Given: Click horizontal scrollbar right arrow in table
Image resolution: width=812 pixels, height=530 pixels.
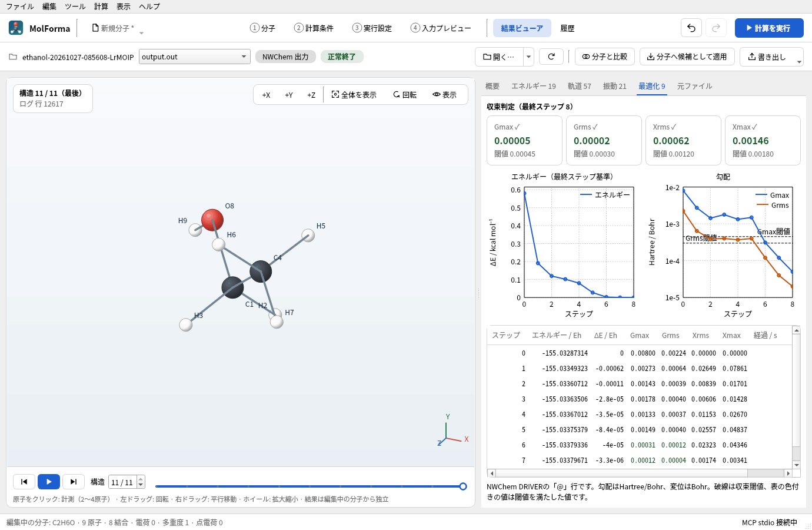Looking at the screenshot, I should click(788, 473).
